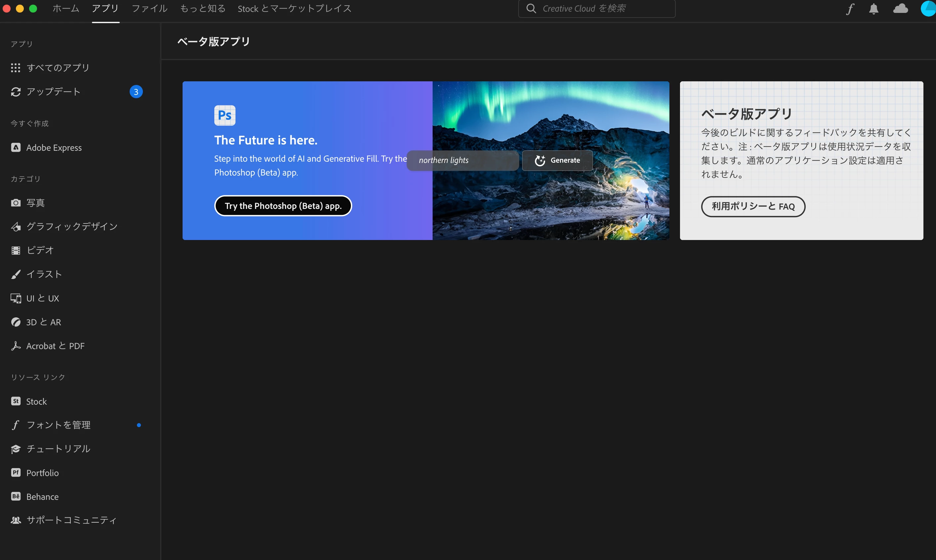This screenshot has width=936, height=560.
Task: Click the northern lights prompt field
Action: click(463, 160)
